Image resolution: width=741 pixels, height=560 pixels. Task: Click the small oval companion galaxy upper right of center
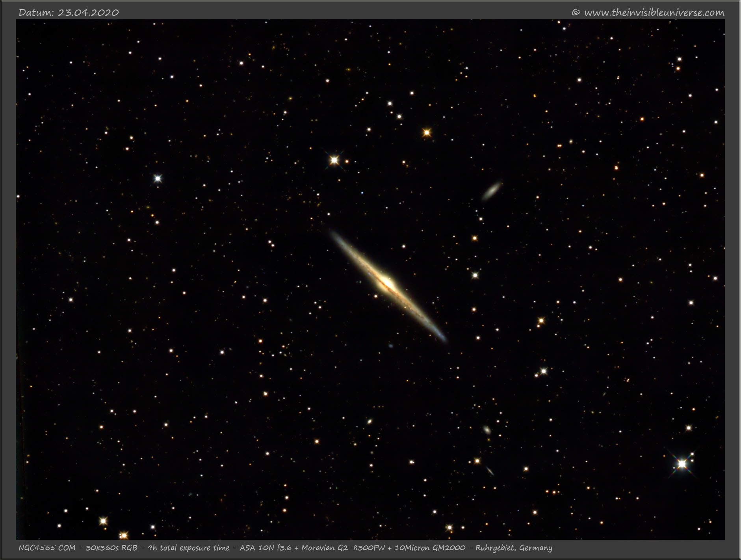[492, 190]
